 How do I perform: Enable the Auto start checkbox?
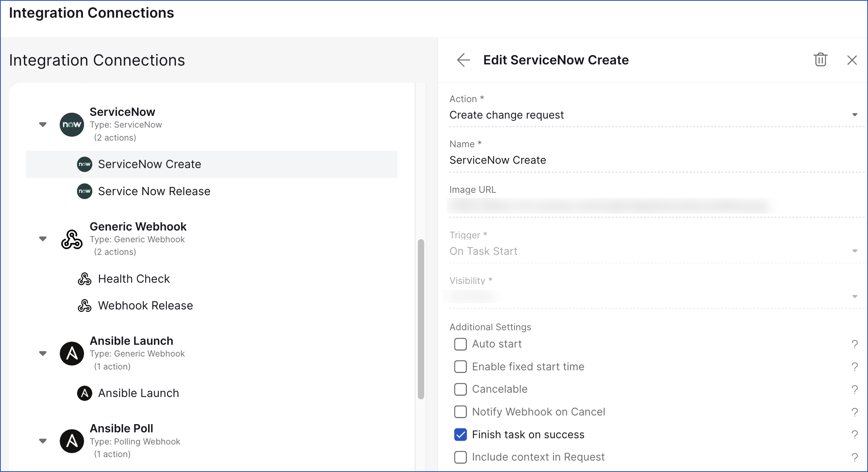tap(460, 344)
